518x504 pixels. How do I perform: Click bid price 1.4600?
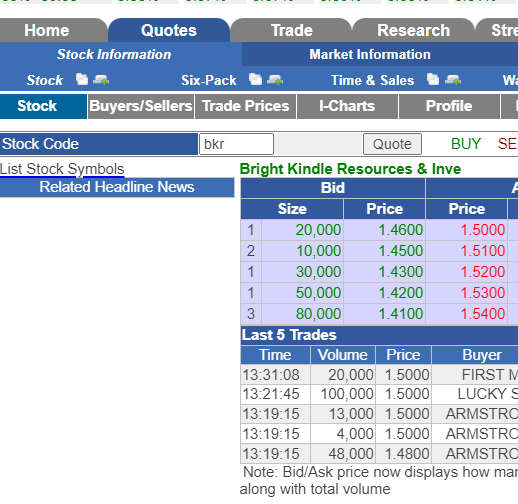coord(401,230)
